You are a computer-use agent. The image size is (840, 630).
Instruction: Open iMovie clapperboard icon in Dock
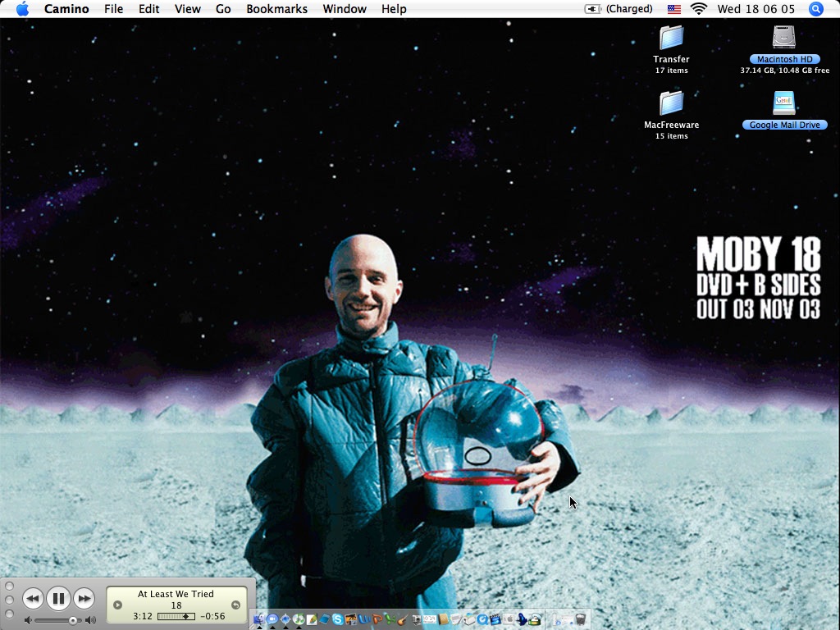point(495,619)
